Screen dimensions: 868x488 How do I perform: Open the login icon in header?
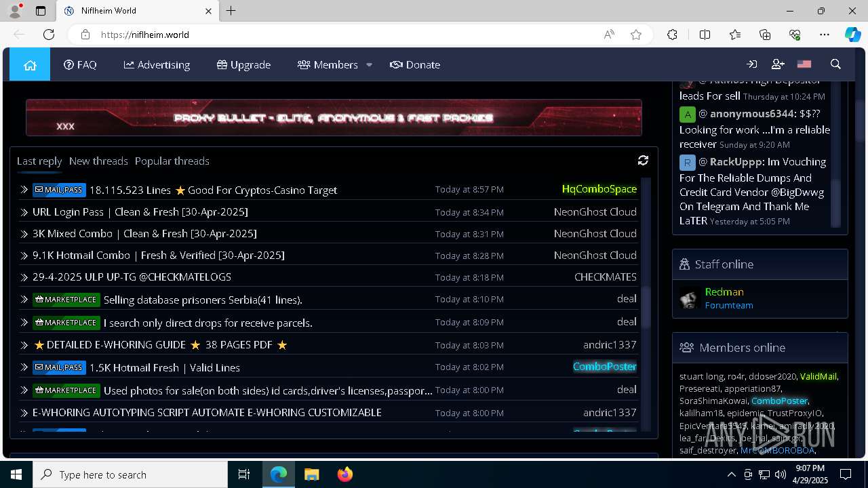click(751, 64)
